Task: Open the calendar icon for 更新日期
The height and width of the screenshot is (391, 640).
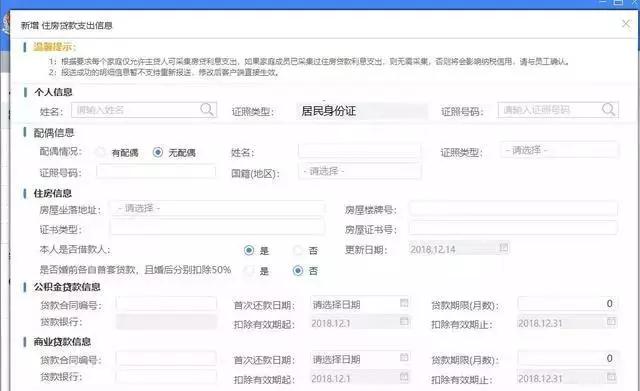Action: coord(504,248)
